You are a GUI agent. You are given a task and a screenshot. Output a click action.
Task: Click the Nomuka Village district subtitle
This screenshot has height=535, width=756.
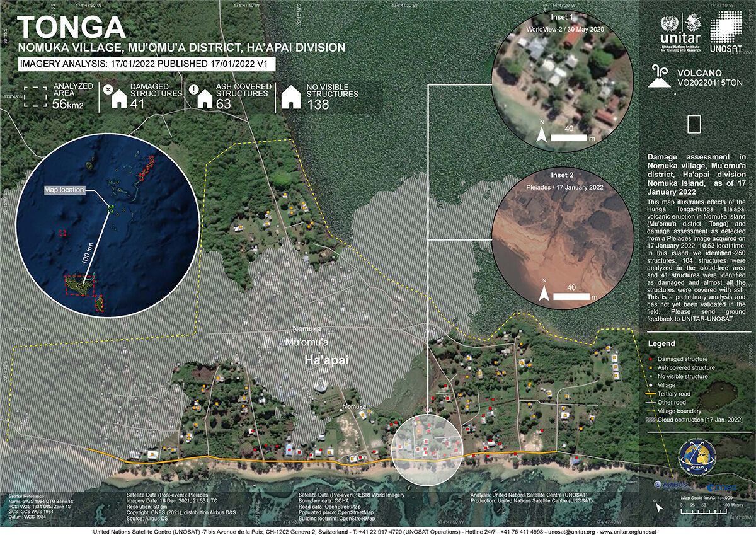tap(182, 47)
